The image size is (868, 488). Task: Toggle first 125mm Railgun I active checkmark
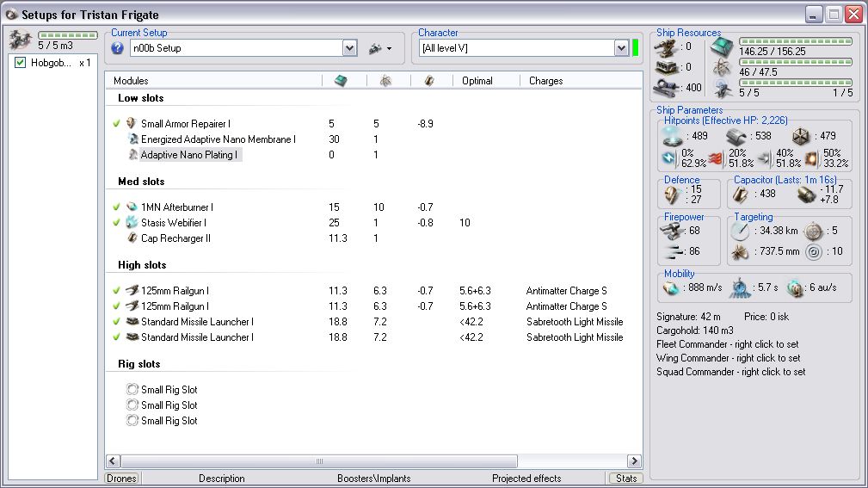click(116, 291)
